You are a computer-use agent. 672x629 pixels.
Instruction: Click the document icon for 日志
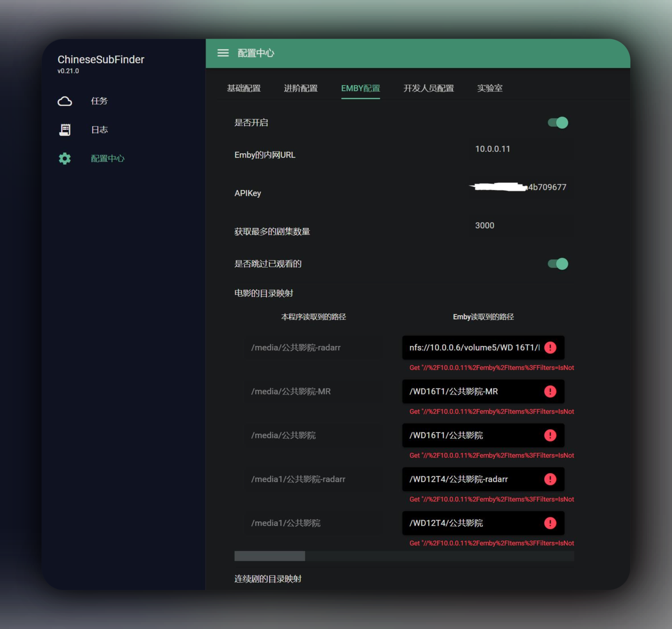(65, 130)
